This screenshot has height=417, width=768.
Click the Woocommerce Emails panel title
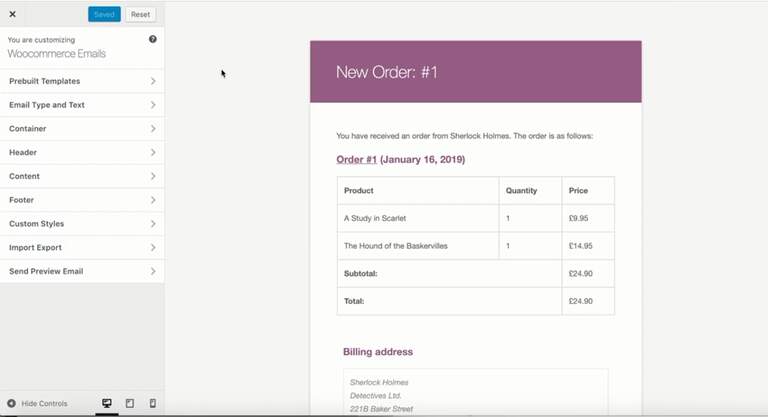coord(56,53)
